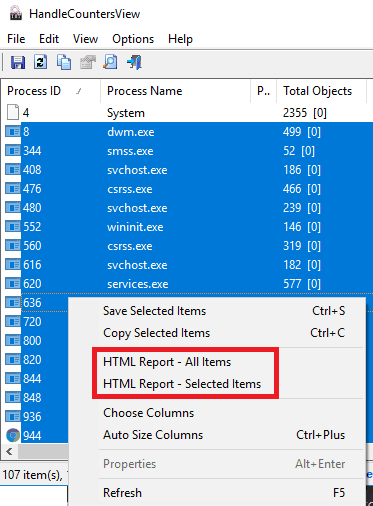This screenshot has width=373, height=506.
Task: Click the Find toolbar icon
Action: click(x=110, y=62)
